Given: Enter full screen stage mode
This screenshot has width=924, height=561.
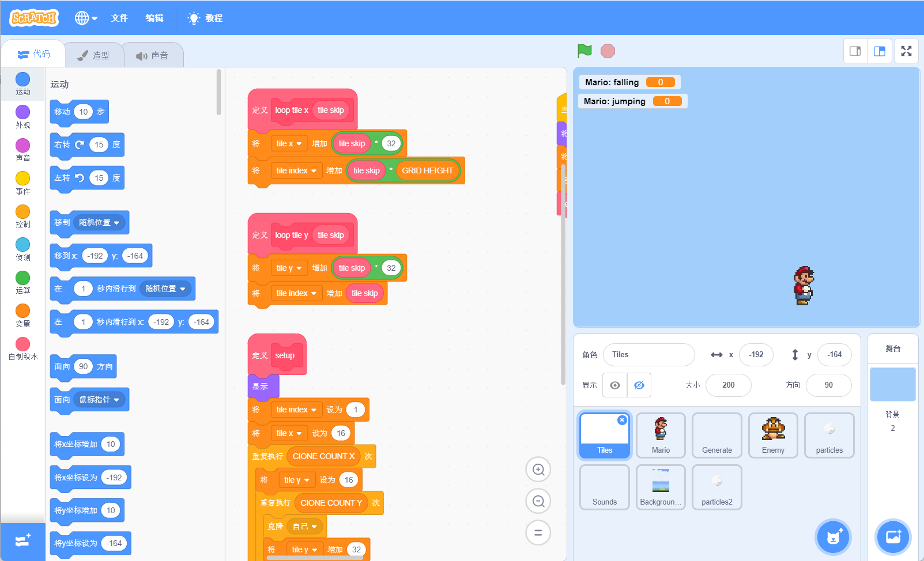Looking at the screenshot, I should click(x=907, y=51).
